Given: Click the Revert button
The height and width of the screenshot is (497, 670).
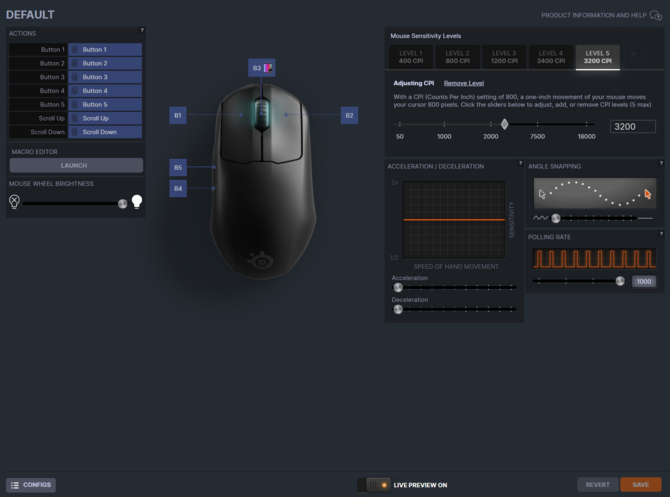Looking at the screenshot, I should (597, 485).
